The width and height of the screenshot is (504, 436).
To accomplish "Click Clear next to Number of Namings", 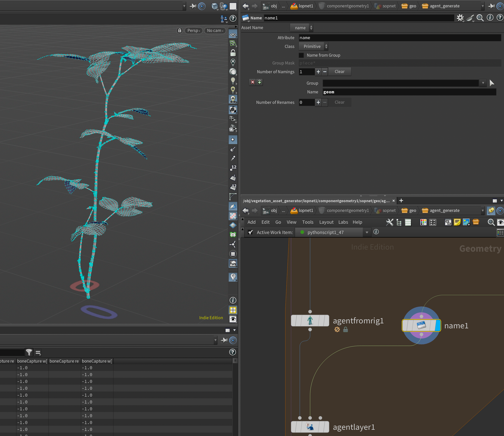I will (x=339, y=72).
